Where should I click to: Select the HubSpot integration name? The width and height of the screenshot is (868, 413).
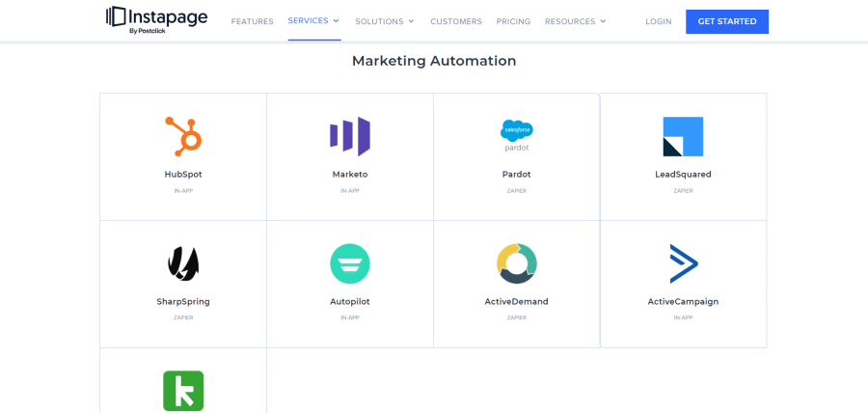[x=183, y=175]
